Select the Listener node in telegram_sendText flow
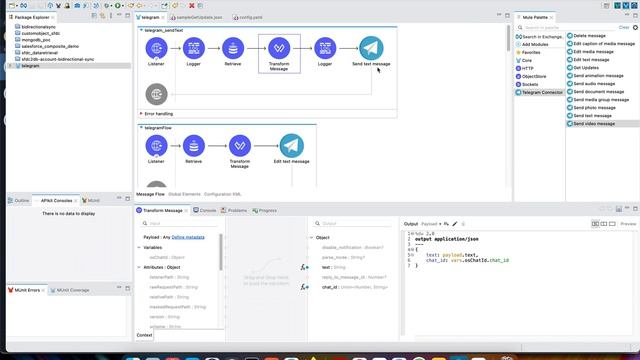This screenshot has width=640, height=360. 156,48
